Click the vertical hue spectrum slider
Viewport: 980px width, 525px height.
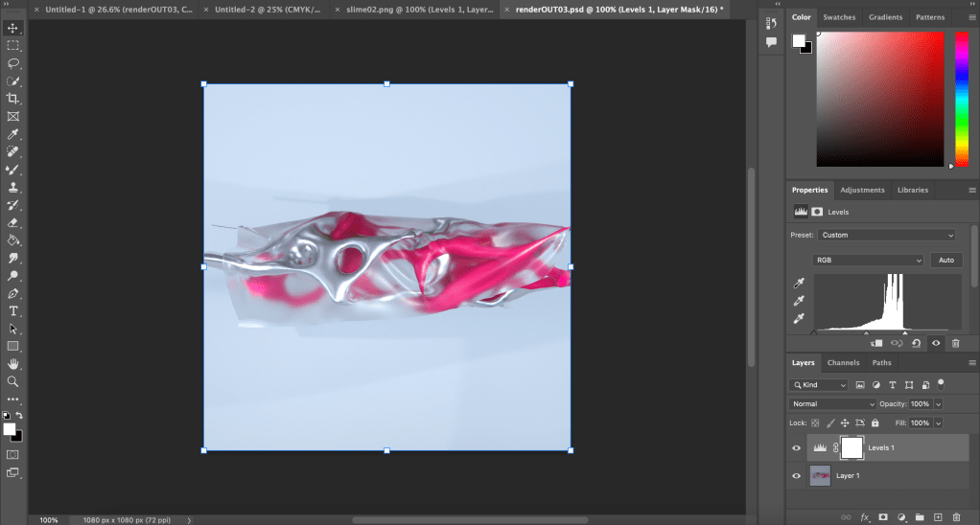(x=961, y=99)
